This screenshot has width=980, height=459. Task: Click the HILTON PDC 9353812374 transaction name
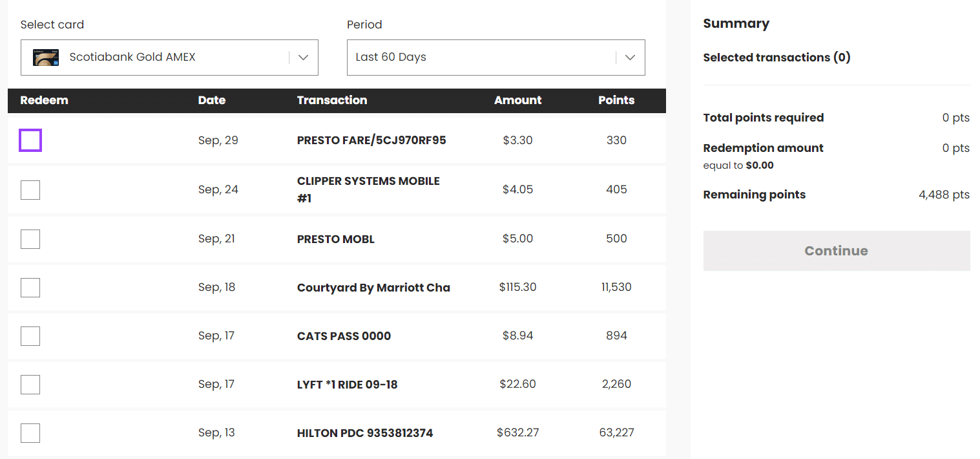click(365, 433)
